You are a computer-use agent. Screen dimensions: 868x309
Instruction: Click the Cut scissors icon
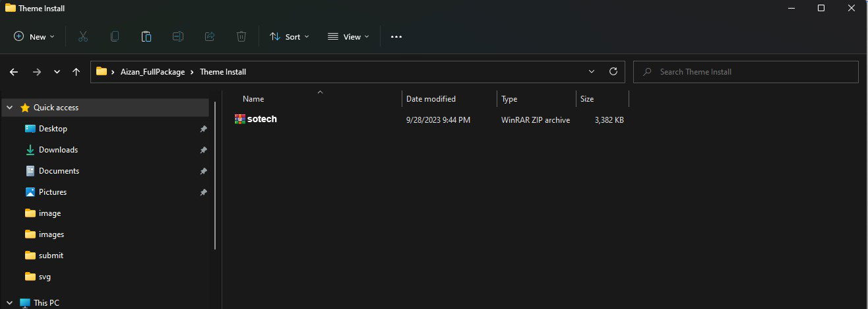[x=83, y=37]
